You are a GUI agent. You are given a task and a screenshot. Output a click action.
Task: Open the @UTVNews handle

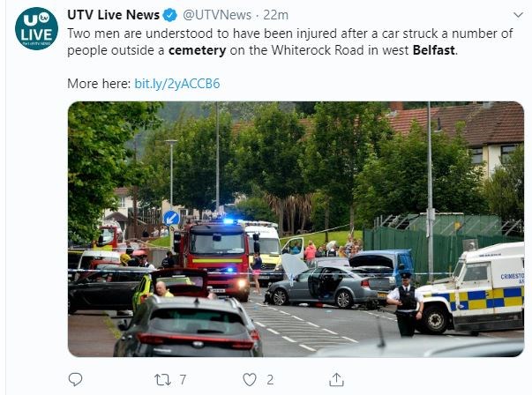point(217,15)
